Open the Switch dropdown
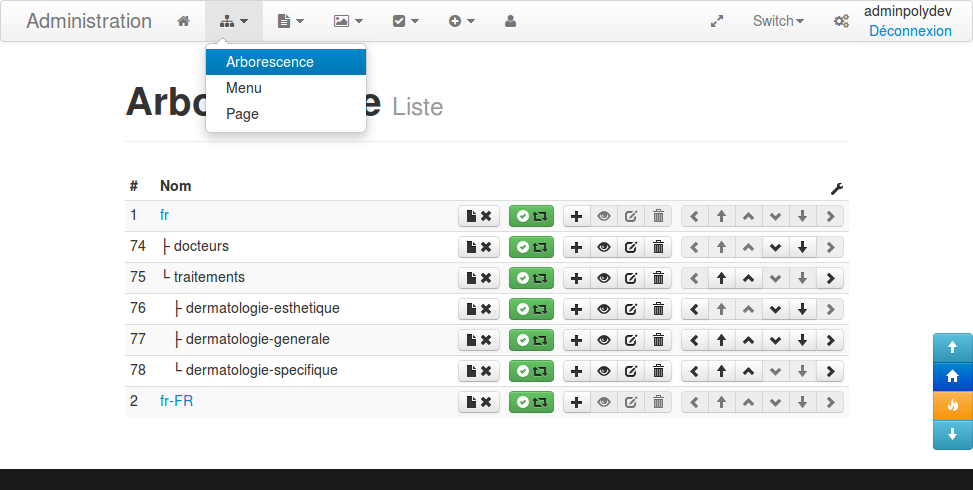Screen dimensions: 973x490 (778, 21)
